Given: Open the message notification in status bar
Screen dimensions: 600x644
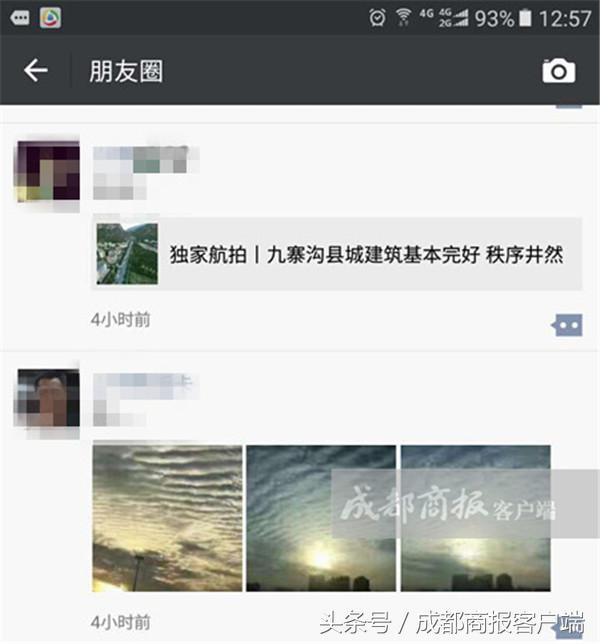Looking at the screenshot, I should point(19,18).
